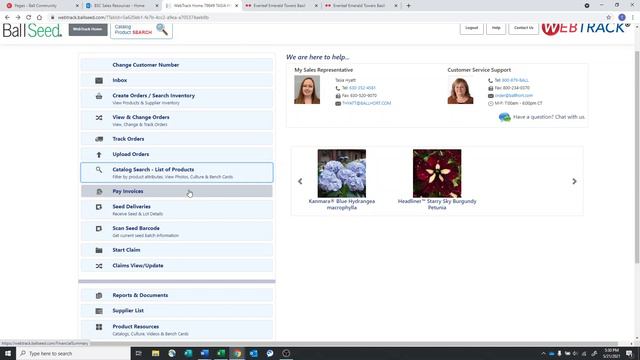The image size is (640, 360).
Task: Open the Start Claim menu item
Action: click(x=177, y=250)
